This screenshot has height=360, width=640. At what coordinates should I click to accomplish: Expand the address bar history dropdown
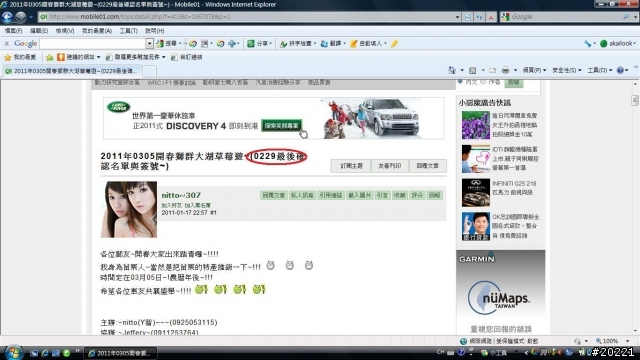[x=457, y=17]
